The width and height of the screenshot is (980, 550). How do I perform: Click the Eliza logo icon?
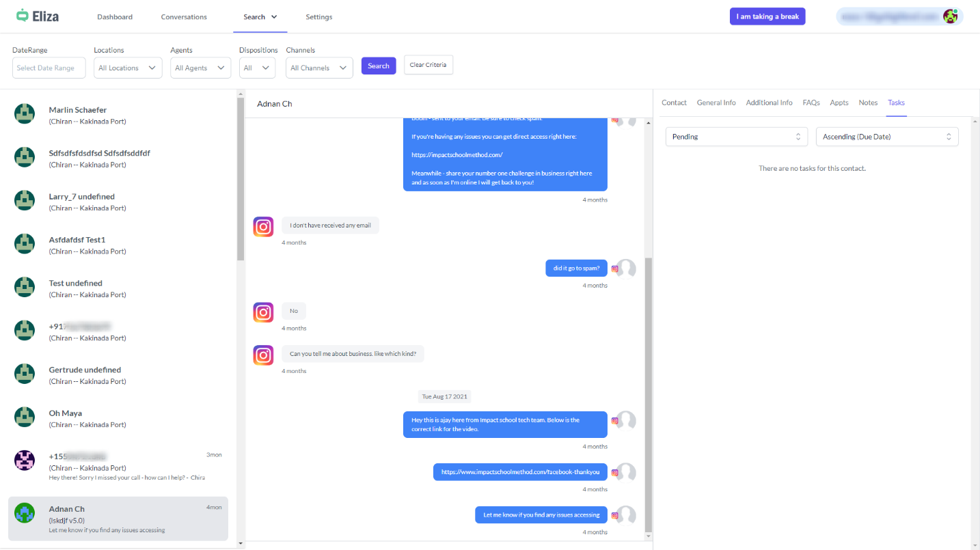(23, 16)
